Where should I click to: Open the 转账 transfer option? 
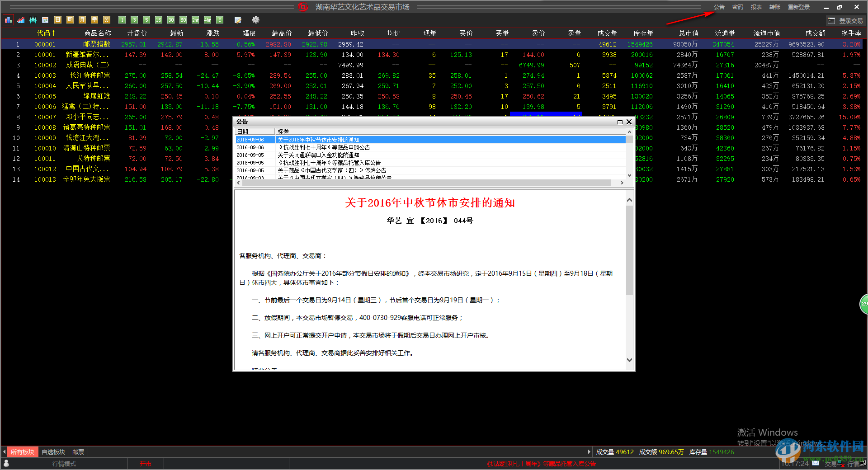pos(774,7)
